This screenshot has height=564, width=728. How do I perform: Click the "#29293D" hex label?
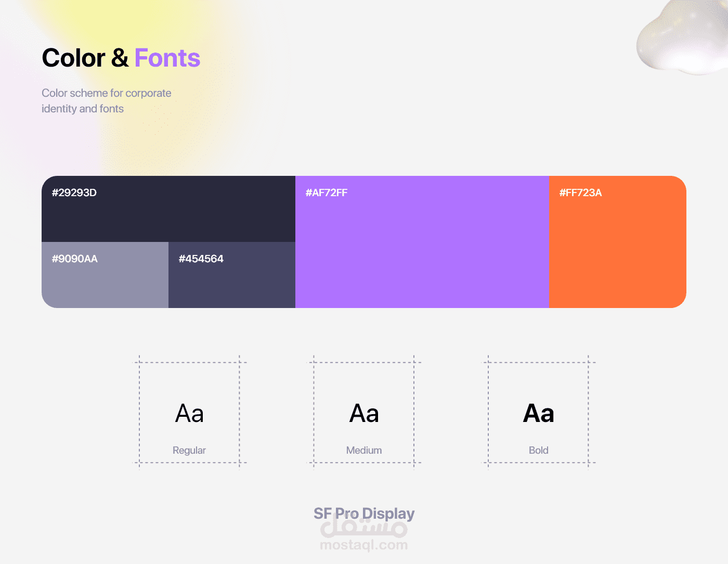pos(74,193)
